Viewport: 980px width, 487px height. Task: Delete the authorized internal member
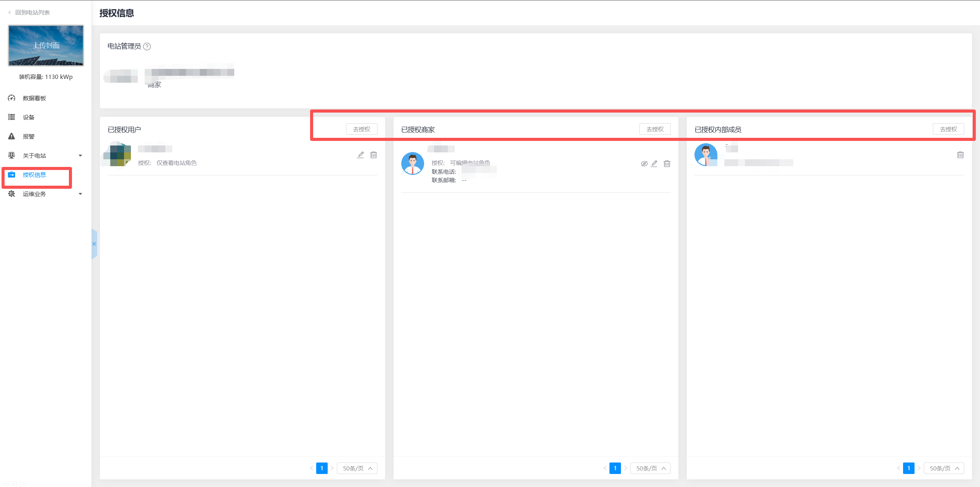(960, 155)
